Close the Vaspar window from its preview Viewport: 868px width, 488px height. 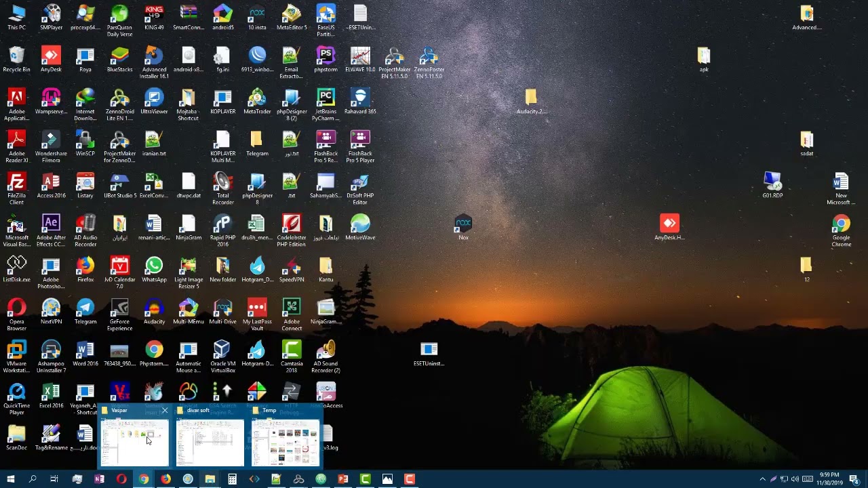[164, 411]
